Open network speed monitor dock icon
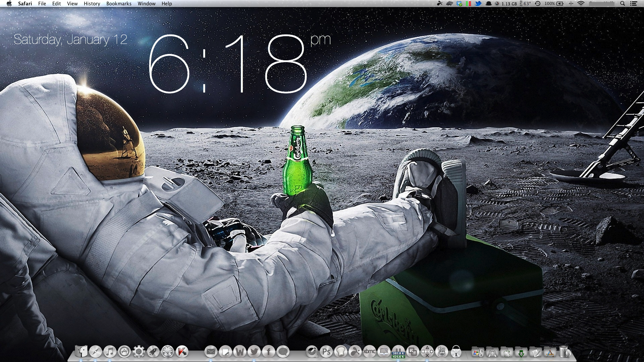The height and width of the screenshot is (362, 644). [398, 352]
